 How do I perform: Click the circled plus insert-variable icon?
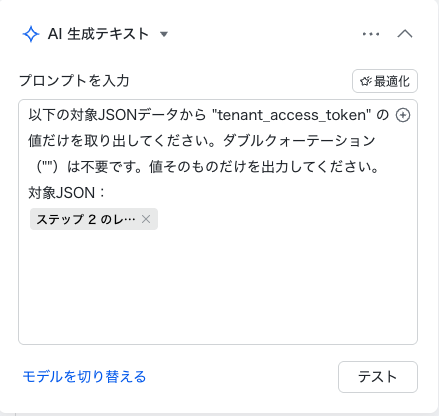[x=403, y=115]
